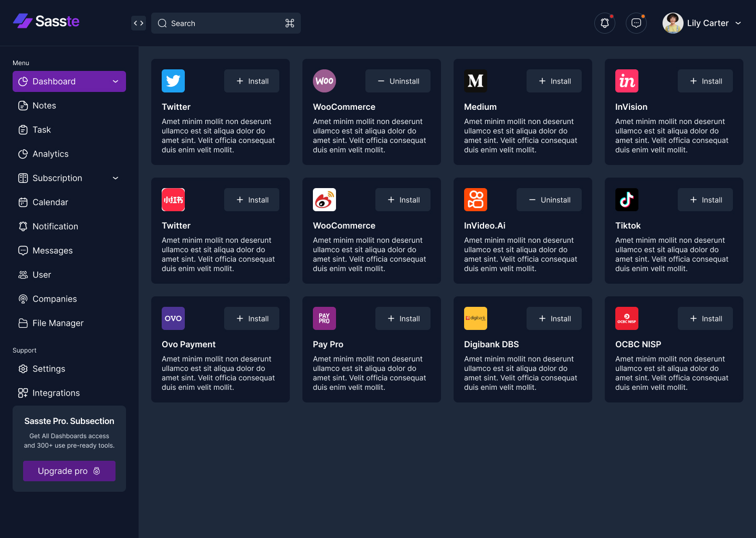Install WooCommerce on the Weibo-logo card

[x=403, y=200]
